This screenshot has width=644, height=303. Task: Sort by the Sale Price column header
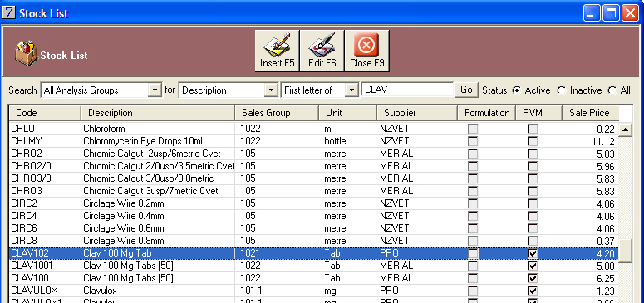pos(590,113)
